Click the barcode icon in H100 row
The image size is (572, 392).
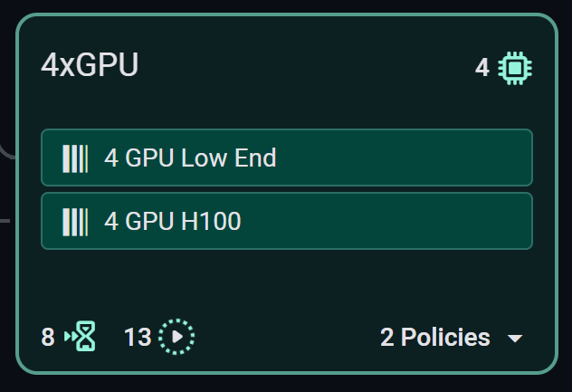[x=75, y=221]
